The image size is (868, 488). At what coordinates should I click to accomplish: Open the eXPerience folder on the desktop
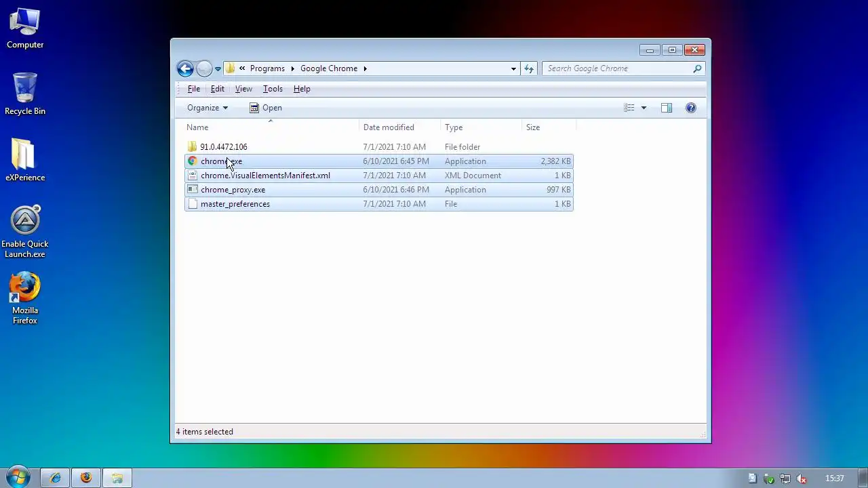(x=25, y=160)
